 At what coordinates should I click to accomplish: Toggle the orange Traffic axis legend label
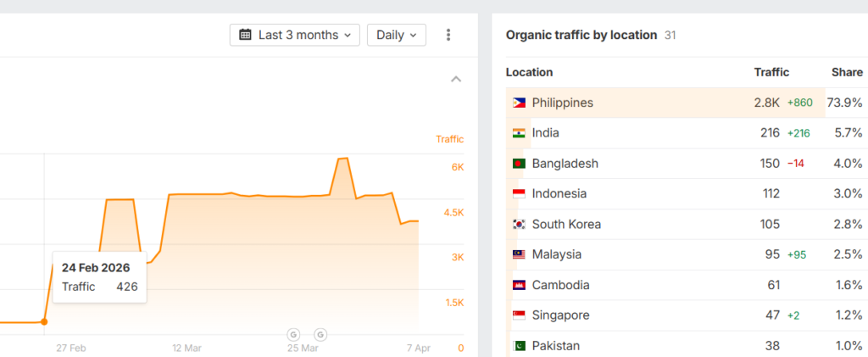point(449,139)
